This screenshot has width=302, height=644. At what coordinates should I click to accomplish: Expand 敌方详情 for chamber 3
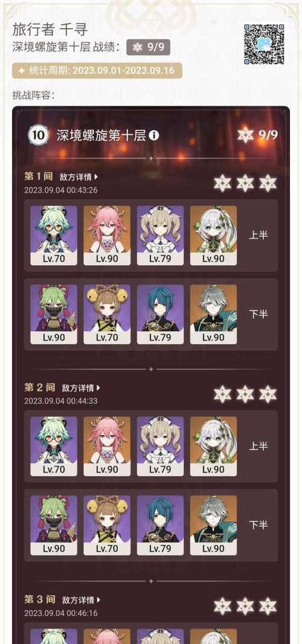pos(81,600)
